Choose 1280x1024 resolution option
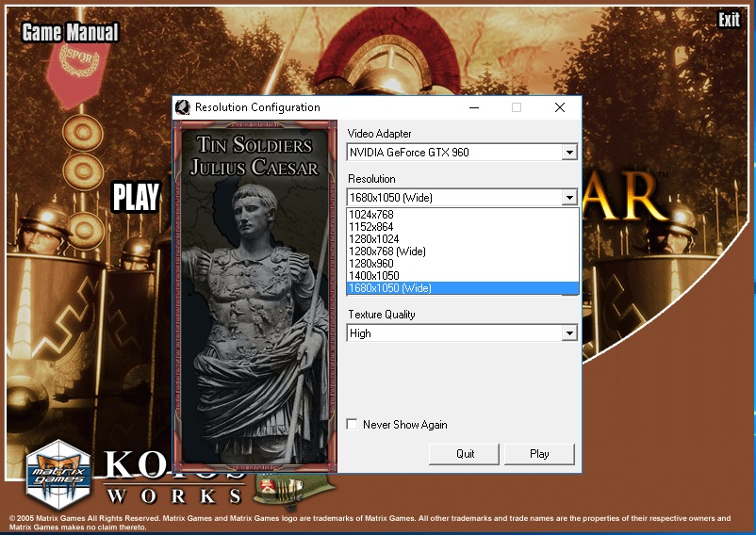The height and width of the screenshot is (535, 756). (x=463, y=239)
